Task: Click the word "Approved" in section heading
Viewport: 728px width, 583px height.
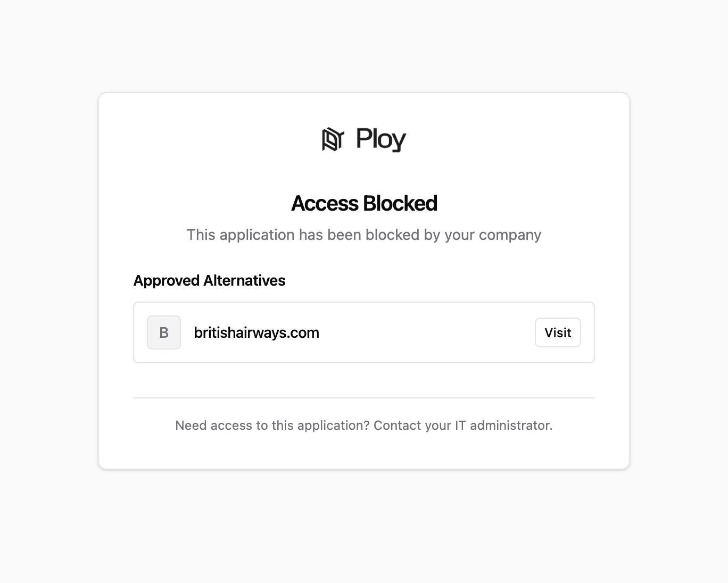Action: pos(167,281)
